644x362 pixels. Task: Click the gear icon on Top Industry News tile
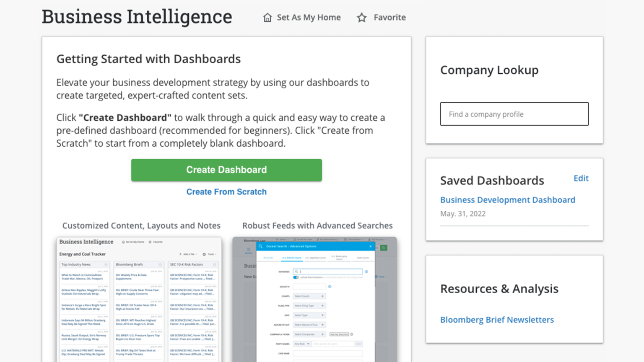pos(106,264)
